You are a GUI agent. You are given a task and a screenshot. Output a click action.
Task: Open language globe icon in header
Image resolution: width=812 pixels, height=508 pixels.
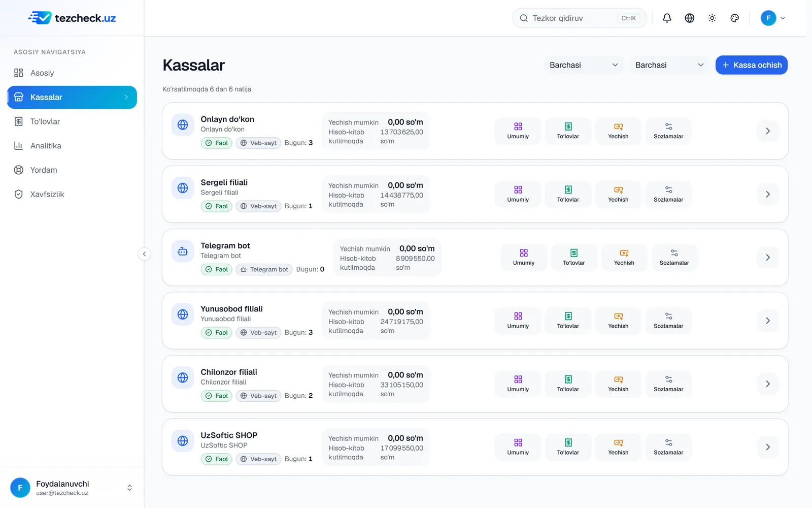(x=690, y=18)
